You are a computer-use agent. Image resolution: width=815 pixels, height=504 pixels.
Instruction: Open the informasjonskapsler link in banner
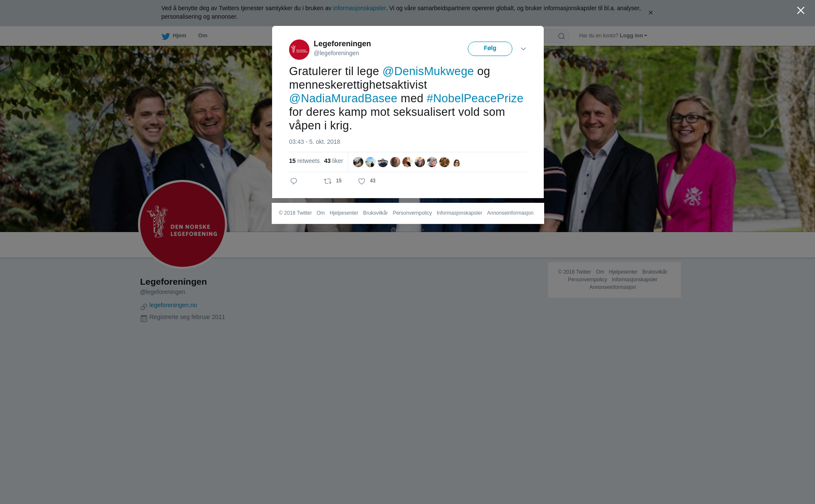coord(359,8)
